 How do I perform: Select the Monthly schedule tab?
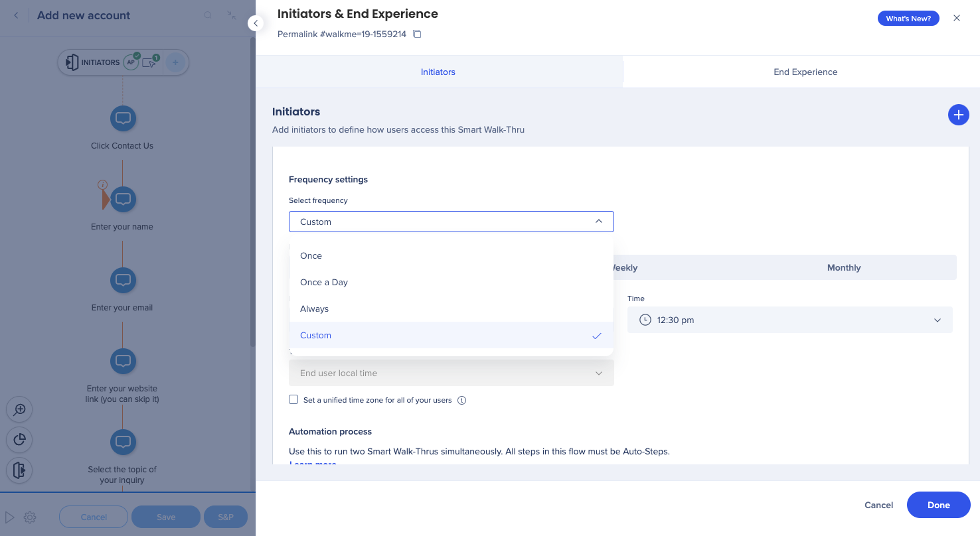click(x=843, y=267)
